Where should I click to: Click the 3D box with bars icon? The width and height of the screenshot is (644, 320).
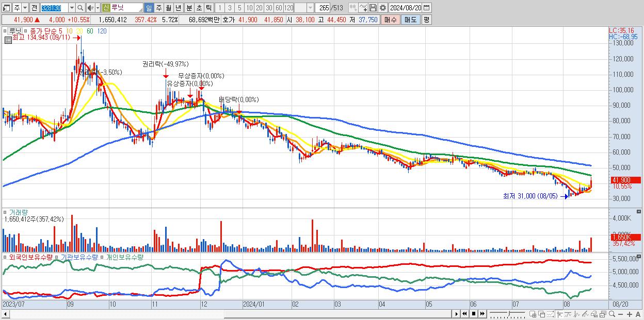tap(594, 314)
